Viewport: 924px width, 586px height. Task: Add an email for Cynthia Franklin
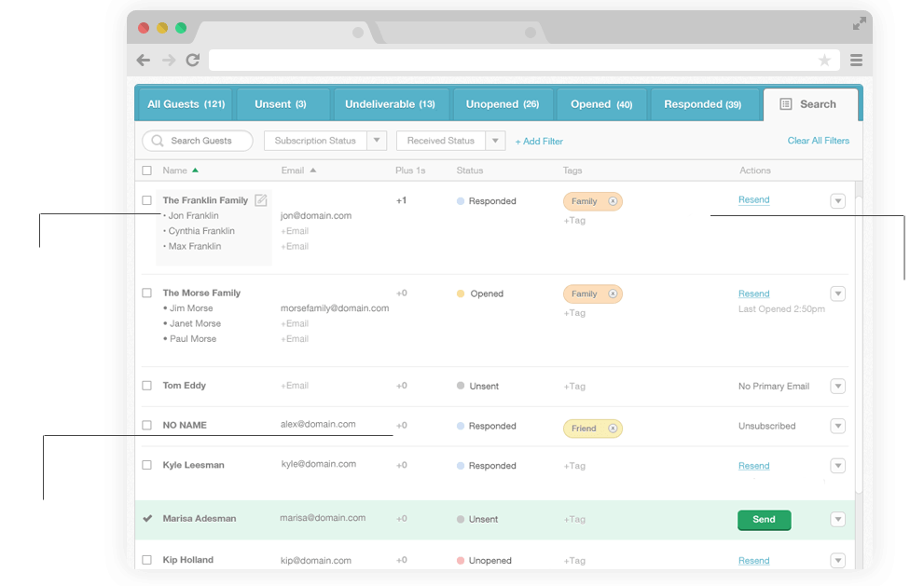pos(295,231)
